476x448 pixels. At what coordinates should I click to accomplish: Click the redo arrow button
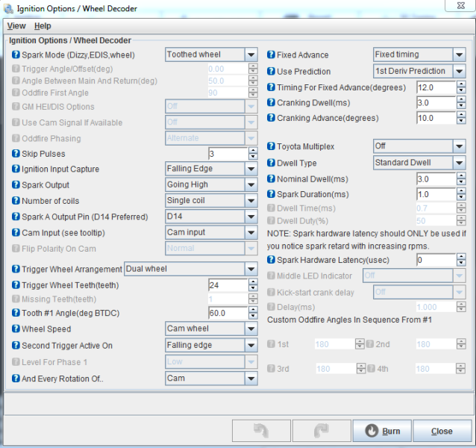point(320,431)
